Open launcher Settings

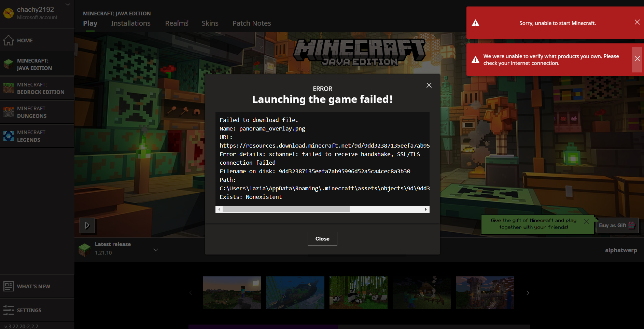point(37,310)
